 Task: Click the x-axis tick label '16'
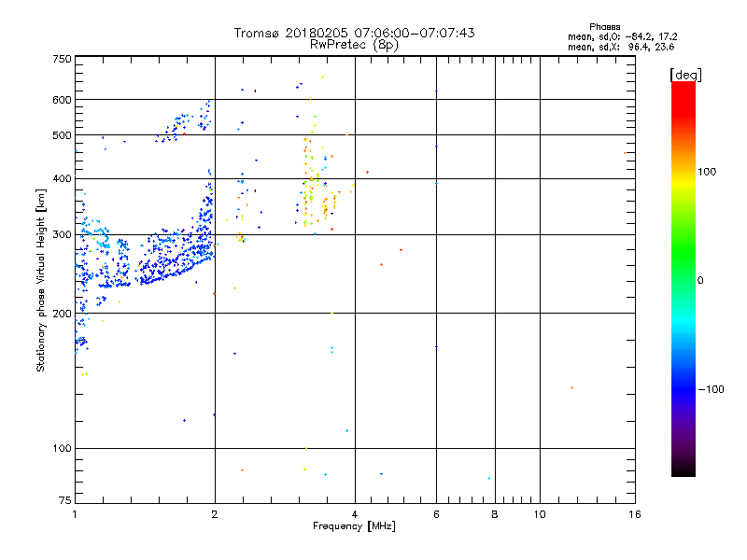635,514
